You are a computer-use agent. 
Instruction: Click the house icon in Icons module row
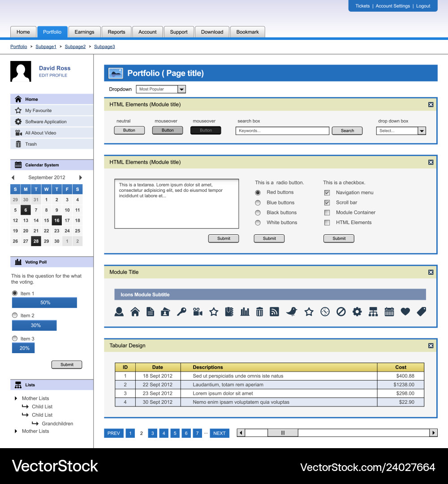tap(135, 312)
